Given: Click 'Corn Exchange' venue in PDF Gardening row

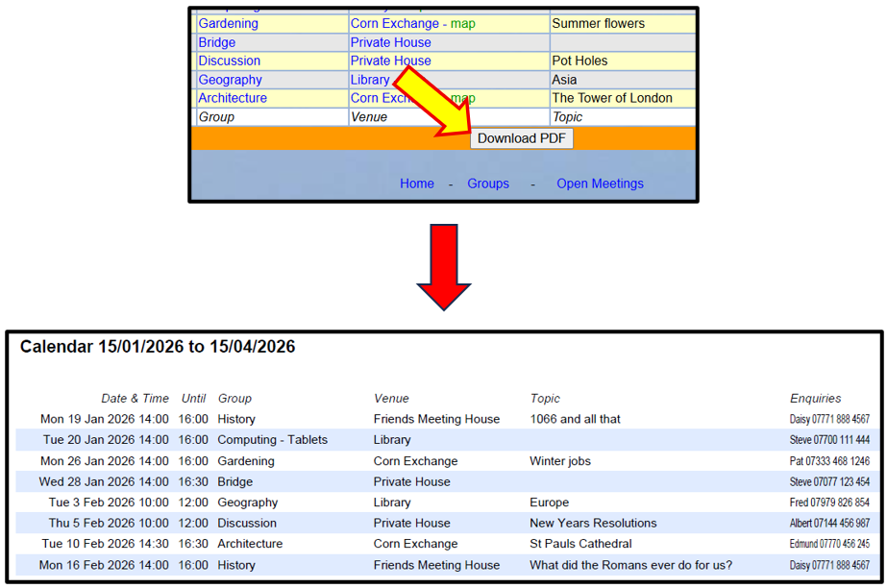Looking at the screenshot, I should pos(415,461).
